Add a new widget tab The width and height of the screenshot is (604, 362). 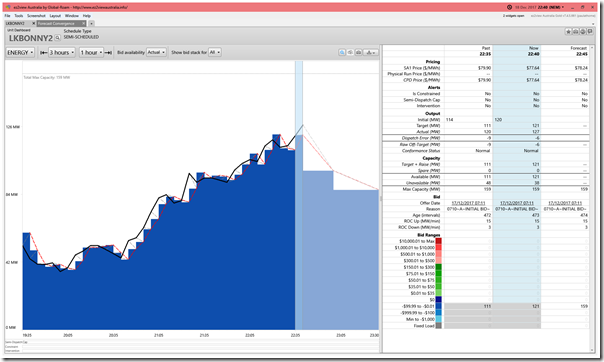(91, 23)
